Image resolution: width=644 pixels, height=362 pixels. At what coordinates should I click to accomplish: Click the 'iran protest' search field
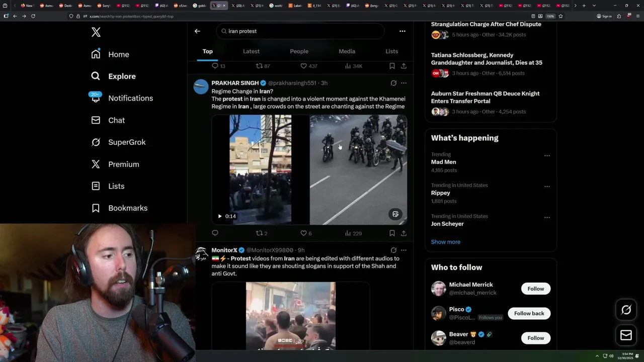click(300, 31)
